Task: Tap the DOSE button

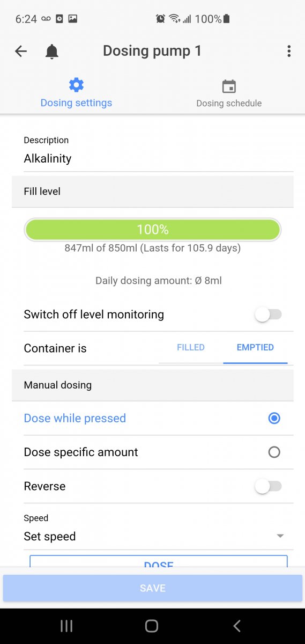Action: pos(159,561)
